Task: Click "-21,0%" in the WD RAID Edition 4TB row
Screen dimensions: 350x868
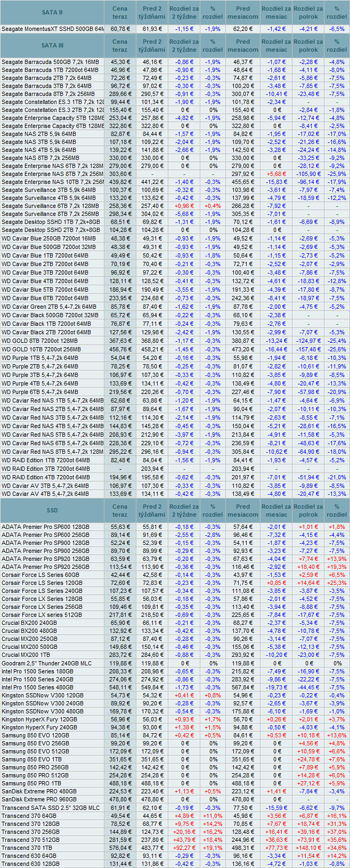Action: click(337, 477)
